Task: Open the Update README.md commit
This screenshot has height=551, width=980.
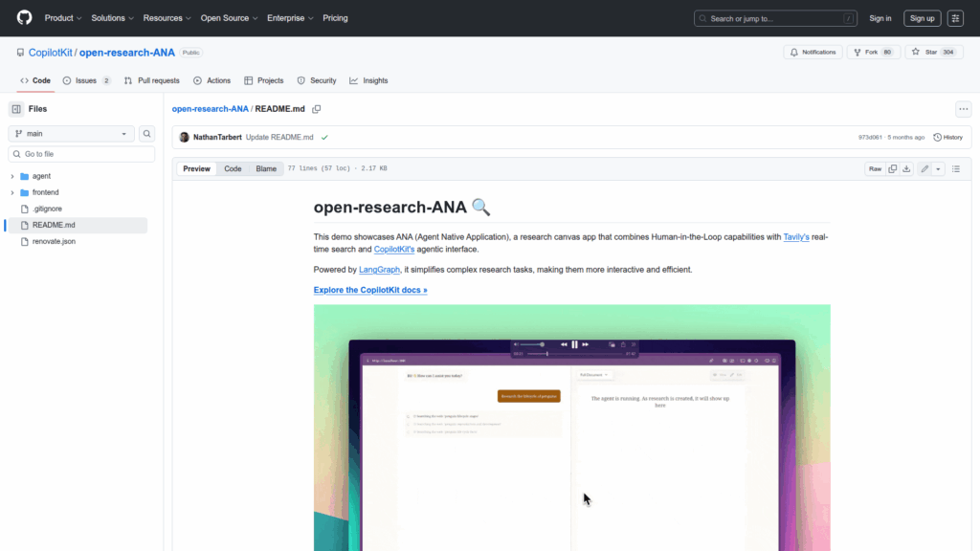Action: (279, 138)
